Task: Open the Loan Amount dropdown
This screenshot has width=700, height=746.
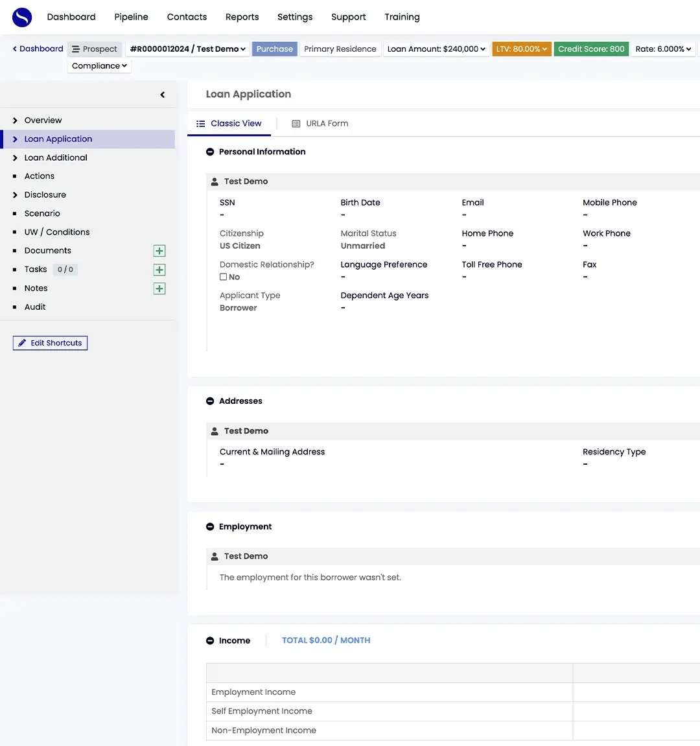Action: point(436,49)
